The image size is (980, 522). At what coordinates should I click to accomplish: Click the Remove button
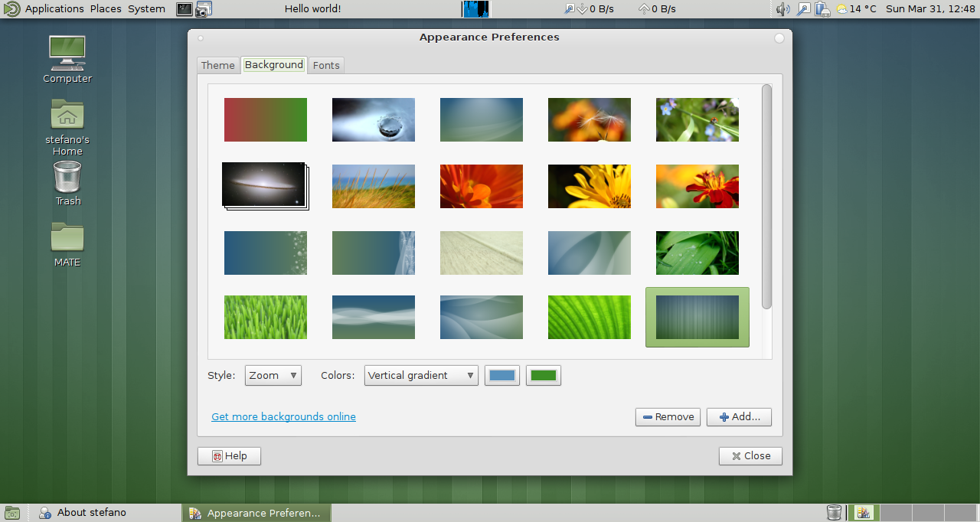point(668,417)
